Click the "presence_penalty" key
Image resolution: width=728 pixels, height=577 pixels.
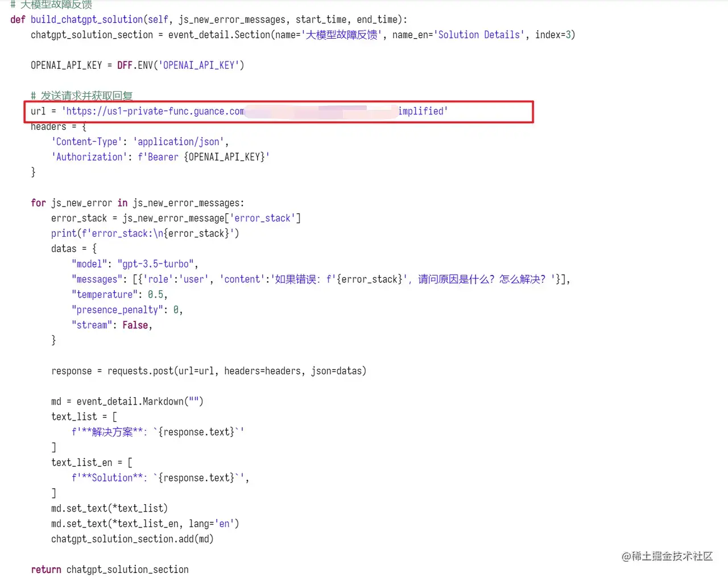coord(117,310)
